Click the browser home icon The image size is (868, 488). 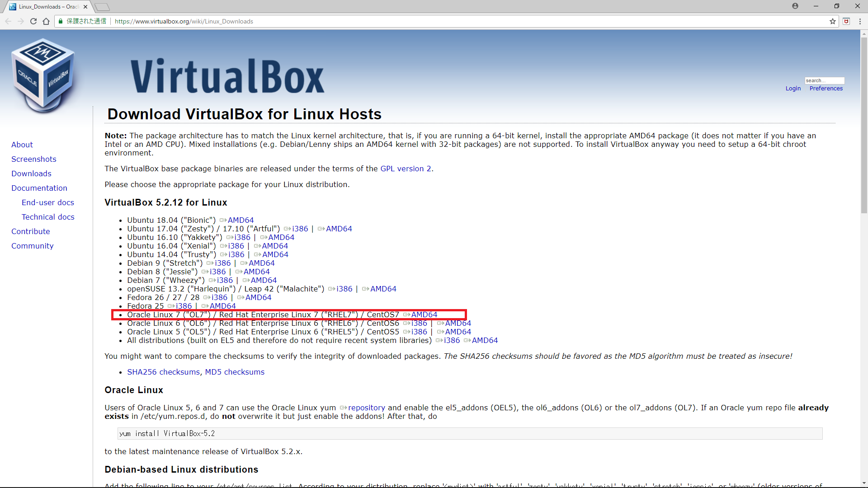[x=46, y=21]
